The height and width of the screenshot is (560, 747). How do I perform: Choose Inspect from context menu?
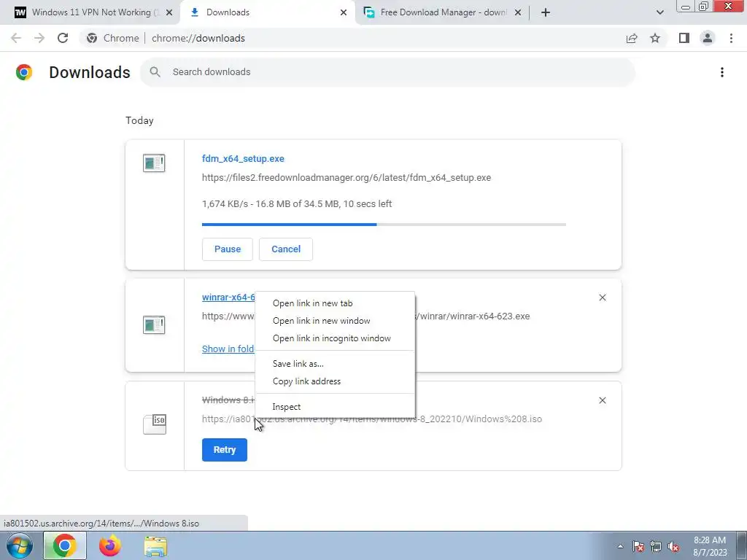335,407
